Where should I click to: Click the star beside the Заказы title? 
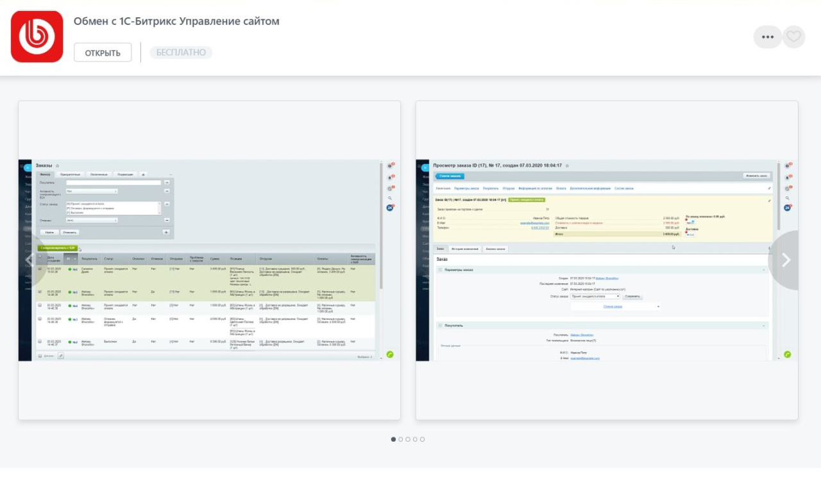pyautogui.click(x=58, y=166)
